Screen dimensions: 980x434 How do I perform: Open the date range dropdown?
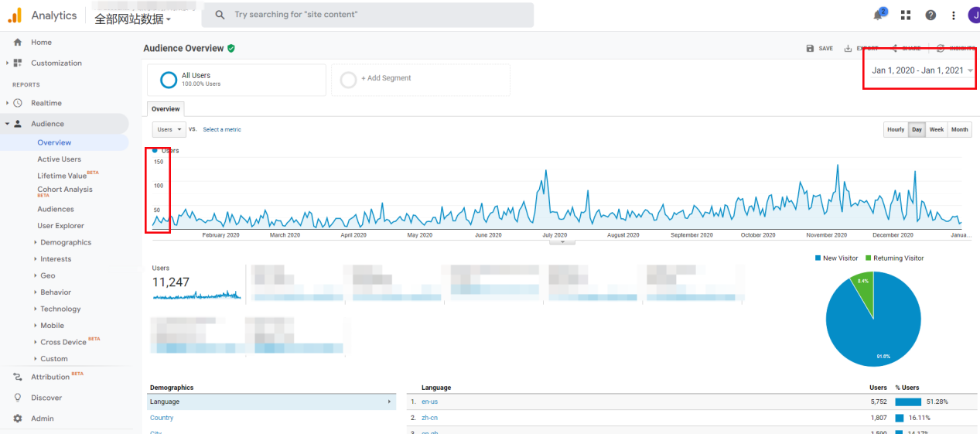pyautogui.click(x=922, y=70)
